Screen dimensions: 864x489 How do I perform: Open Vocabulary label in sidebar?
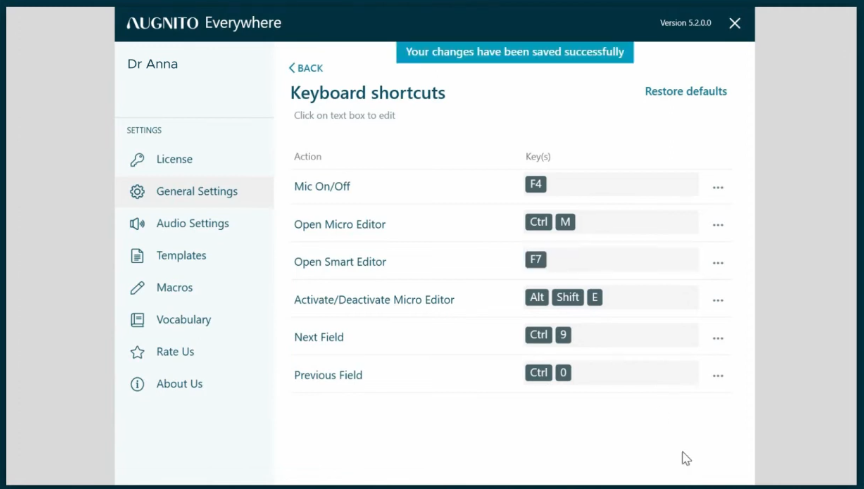point(183,320)
